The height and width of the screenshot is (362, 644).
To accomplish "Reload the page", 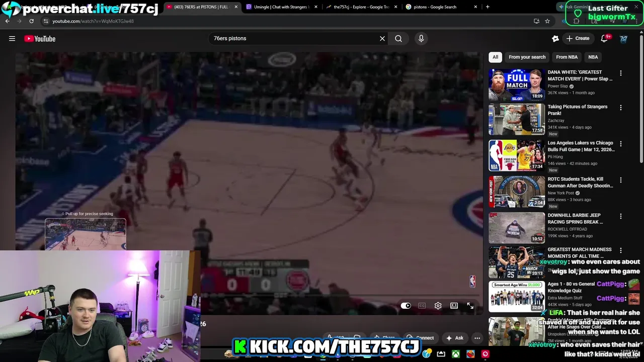I will (x=31, y=21).
